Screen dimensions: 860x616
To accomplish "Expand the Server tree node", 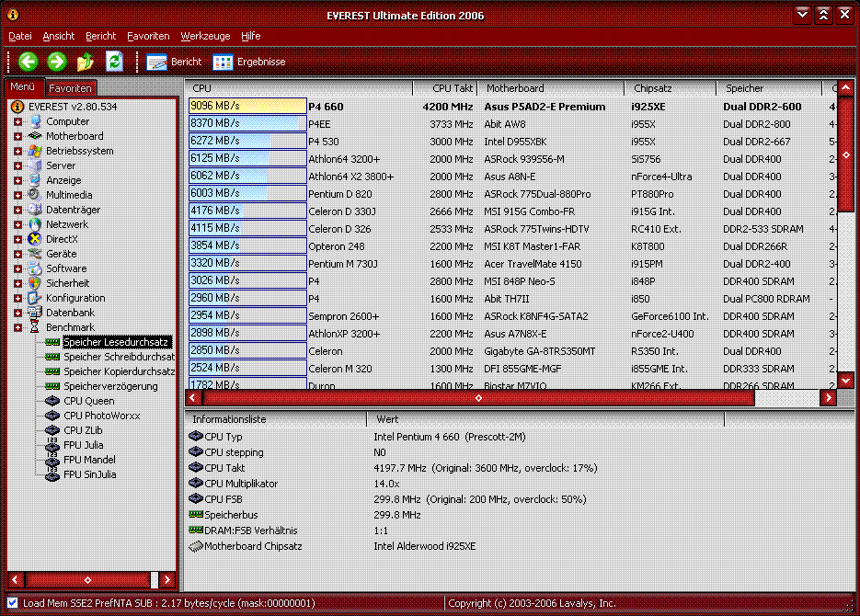I will click(x=18, y=166).
